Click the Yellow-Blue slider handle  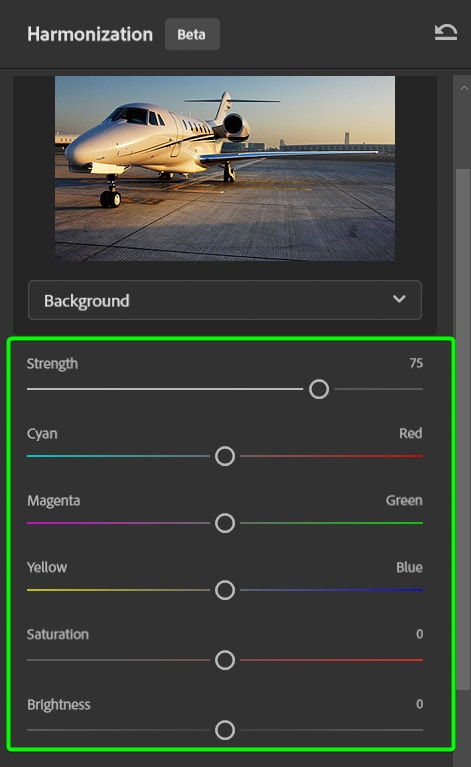coord(225,590)
